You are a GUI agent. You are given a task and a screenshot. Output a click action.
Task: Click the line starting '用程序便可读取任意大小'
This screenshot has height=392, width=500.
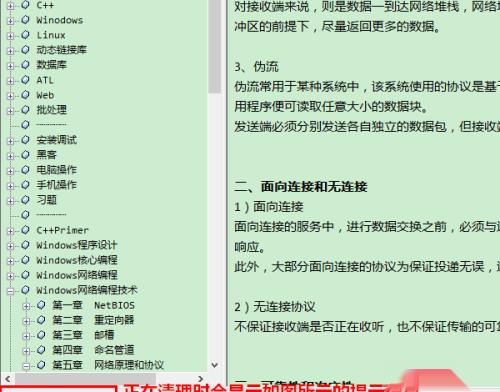[x=331, y=107]
